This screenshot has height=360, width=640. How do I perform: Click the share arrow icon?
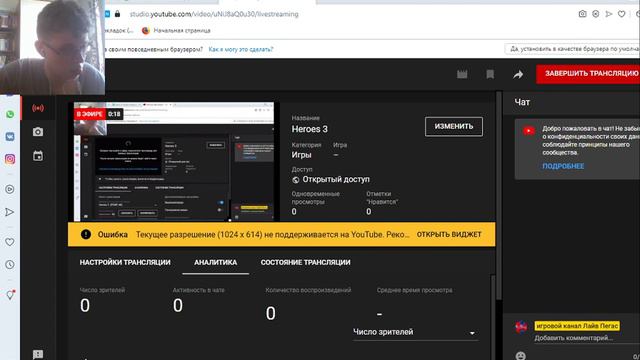click(518, 74)
